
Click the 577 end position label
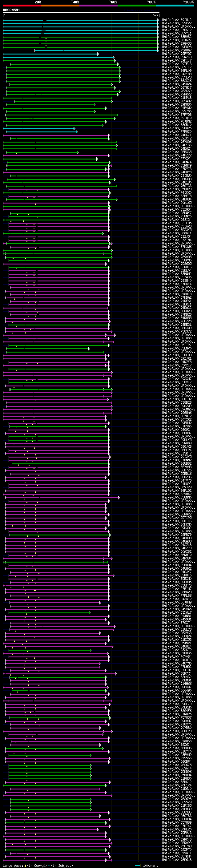(x=155, y=15)
